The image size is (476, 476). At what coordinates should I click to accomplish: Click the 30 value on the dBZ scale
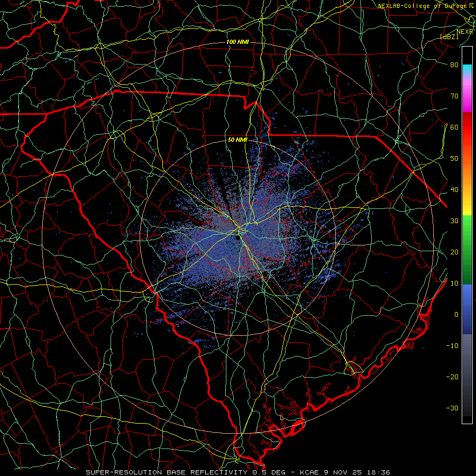tap(454, 221)
